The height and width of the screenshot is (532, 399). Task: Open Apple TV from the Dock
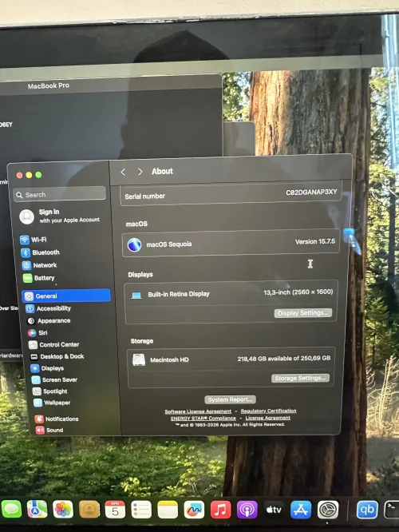(x=274, y=510)
